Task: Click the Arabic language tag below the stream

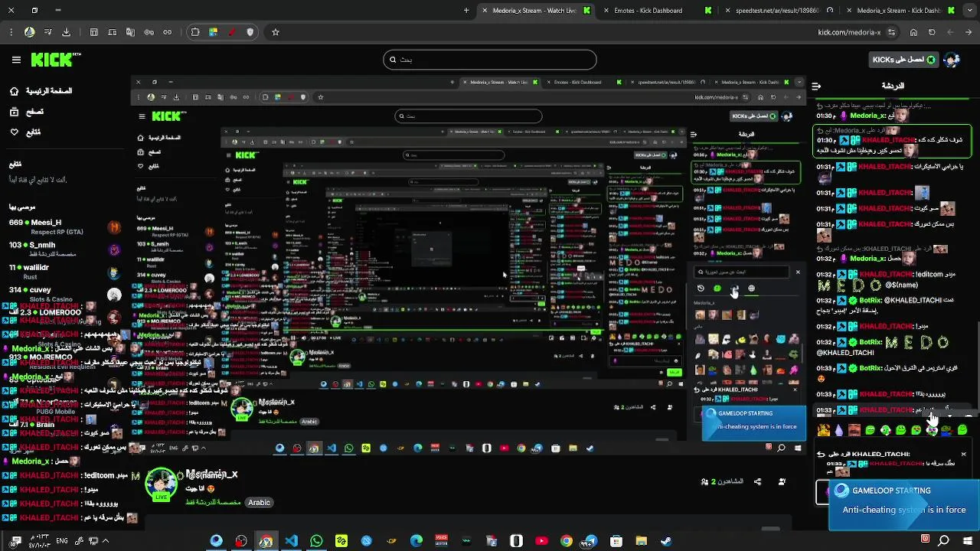Action: (x=259, y=503)
